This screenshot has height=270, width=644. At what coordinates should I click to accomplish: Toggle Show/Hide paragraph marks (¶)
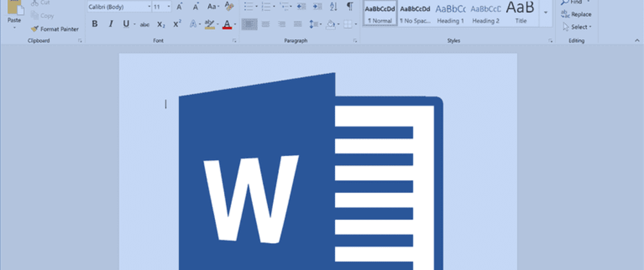350,6
